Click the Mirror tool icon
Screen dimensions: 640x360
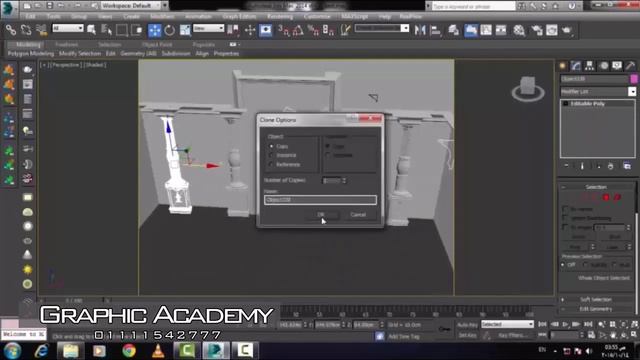tap(420, 30)
